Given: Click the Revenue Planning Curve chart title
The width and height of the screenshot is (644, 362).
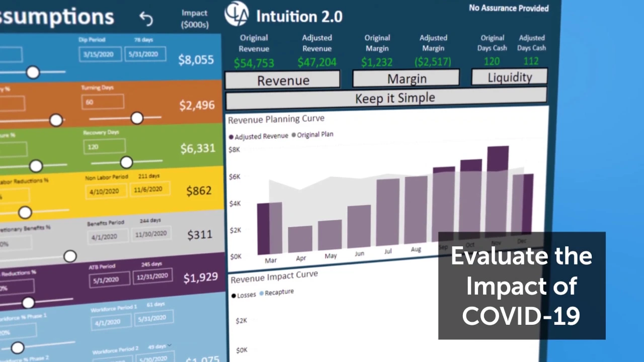Looking at the screenshot, I should [276, 119].
